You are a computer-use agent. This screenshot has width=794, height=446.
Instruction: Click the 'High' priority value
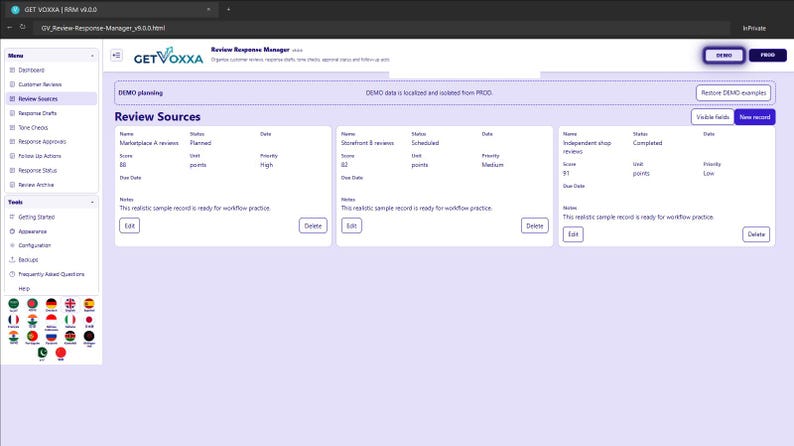(266, 165)
